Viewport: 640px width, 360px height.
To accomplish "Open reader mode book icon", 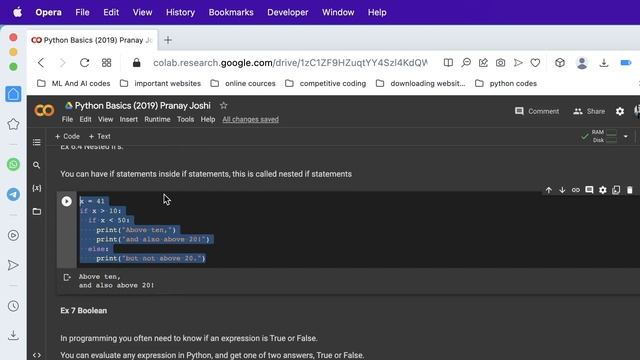I will tap(448, 63).
